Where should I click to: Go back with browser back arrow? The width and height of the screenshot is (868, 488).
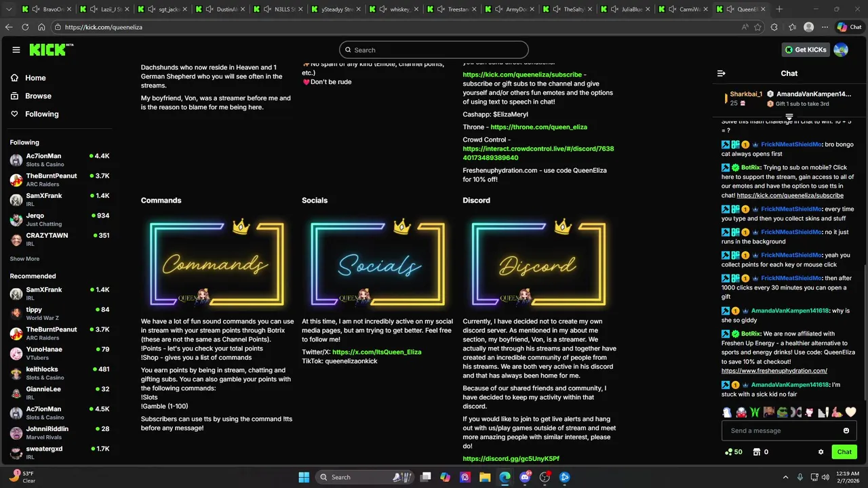coord(9,27)
